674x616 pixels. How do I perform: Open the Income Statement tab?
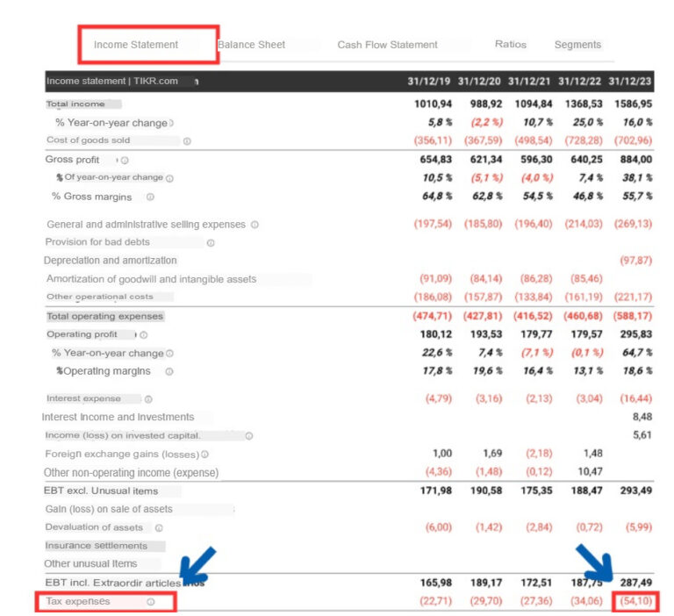pos(136,45)
